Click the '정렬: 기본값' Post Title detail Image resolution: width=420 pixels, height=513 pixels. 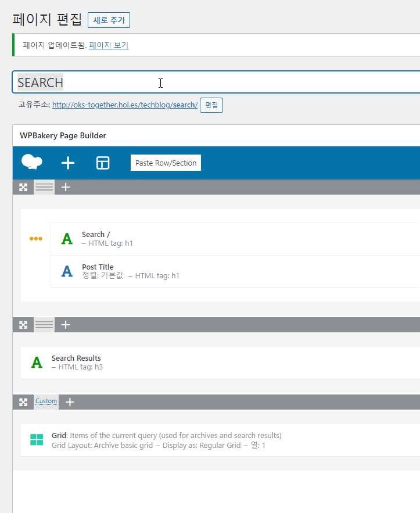coord(103,275)
